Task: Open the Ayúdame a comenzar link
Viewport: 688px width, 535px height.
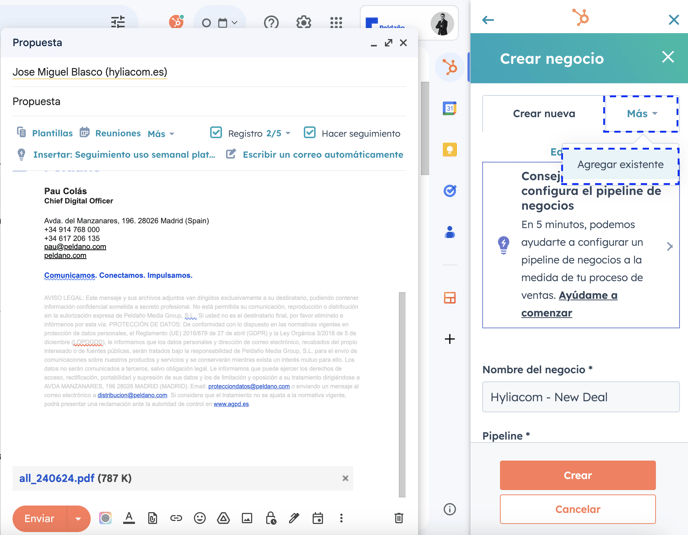Action: [x=569, y=304]
